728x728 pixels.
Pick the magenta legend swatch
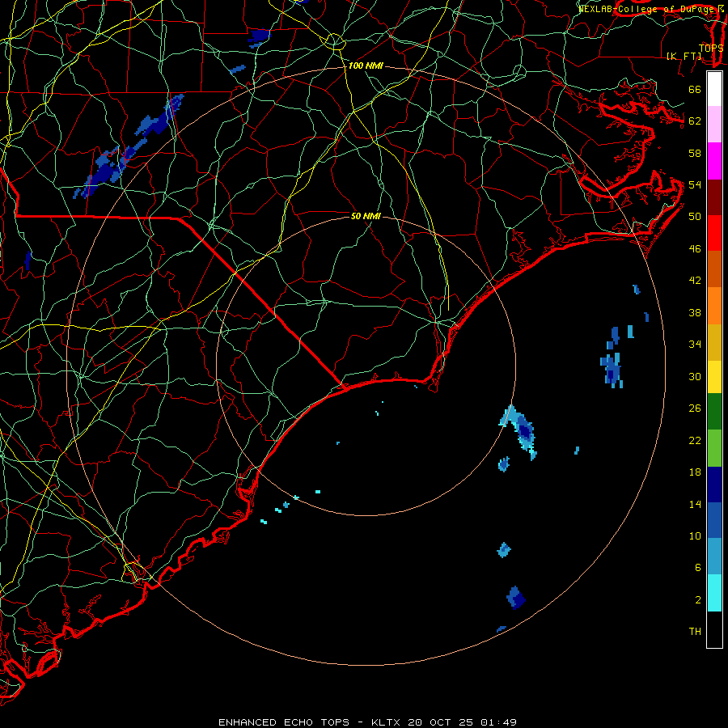[714, 161]
